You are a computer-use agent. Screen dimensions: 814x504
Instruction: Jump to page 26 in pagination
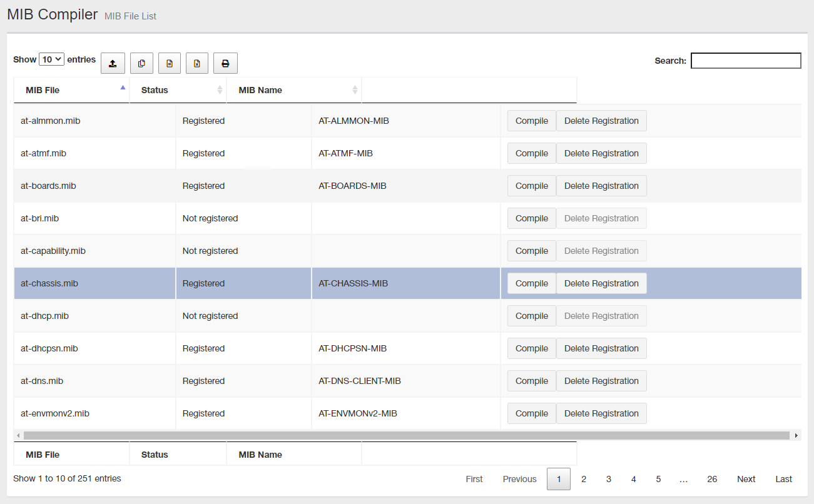pyautogui.click(x=712, y=479)
